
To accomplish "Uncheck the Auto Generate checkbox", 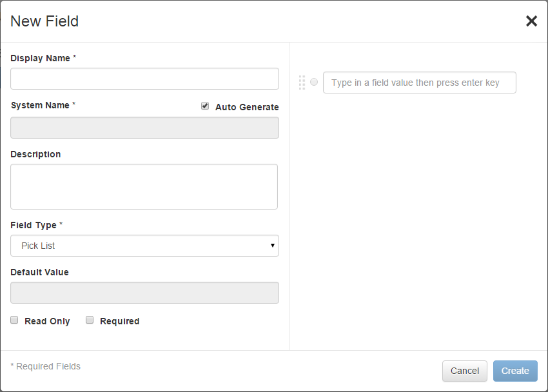I will coord(204,105).
